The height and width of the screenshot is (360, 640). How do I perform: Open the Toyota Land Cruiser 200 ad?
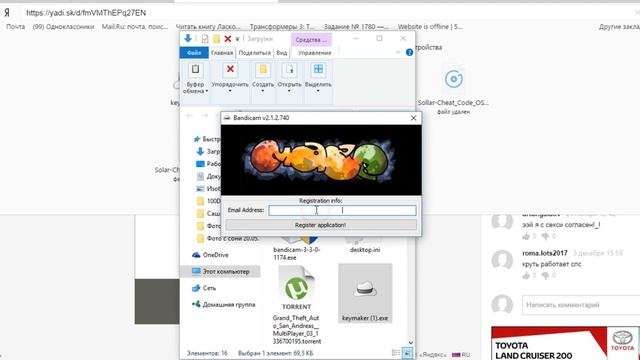tap(566, 343)
